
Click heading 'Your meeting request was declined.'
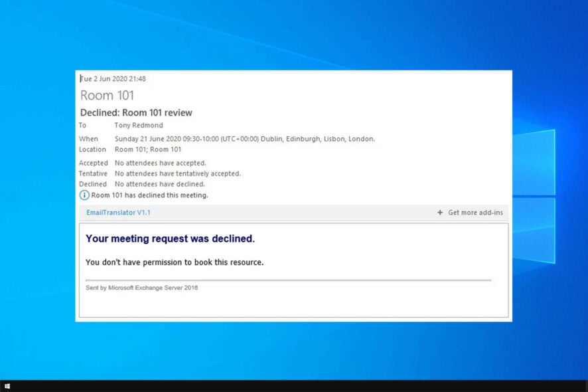tap(171, 239)
